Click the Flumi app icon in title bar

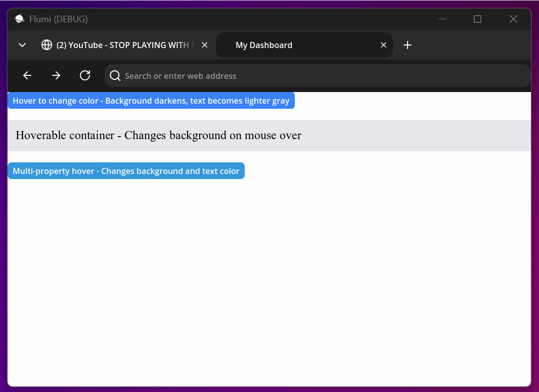(x=19, y=19)
